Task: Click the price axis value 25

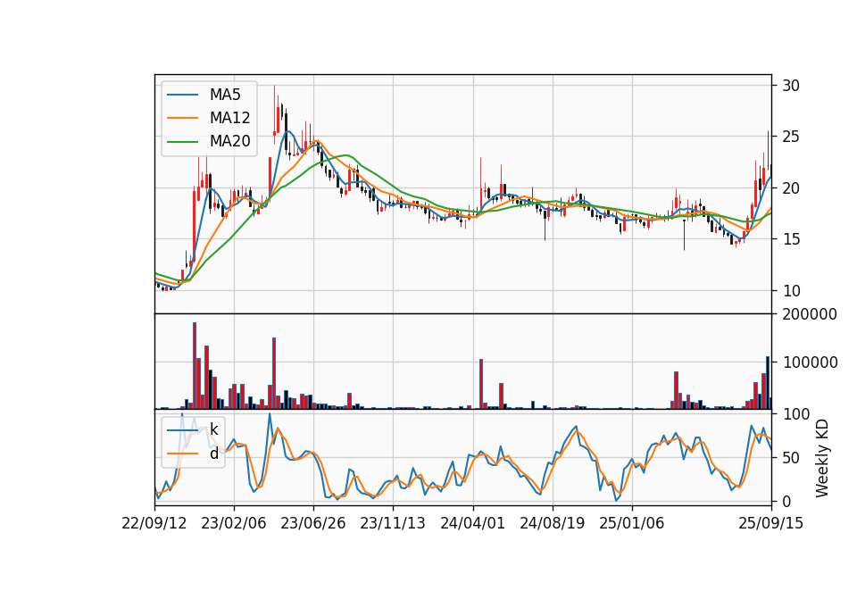Action: point(791,137)
